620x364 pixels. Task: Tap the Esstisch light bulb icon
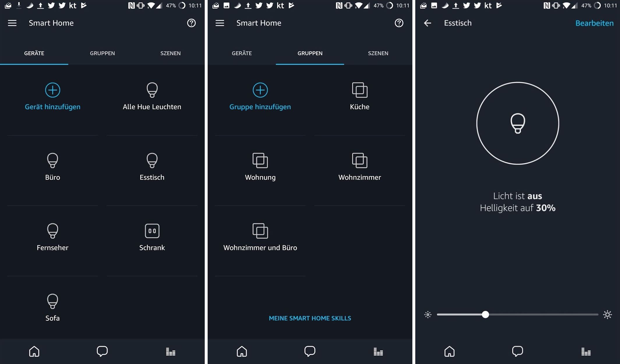(x=153, y=160)
